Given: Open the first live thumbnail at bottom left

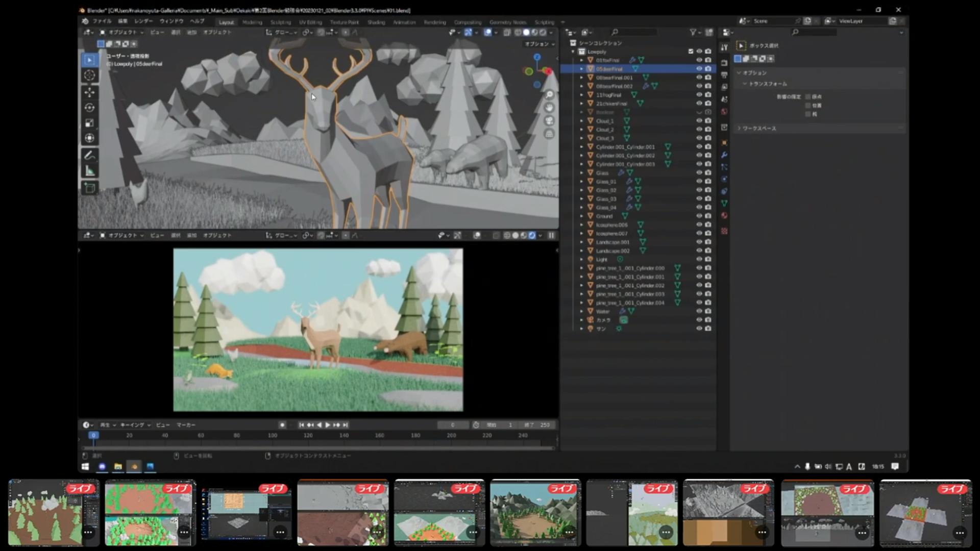Looking at the screenshot, I should click(x=54, y=513).
